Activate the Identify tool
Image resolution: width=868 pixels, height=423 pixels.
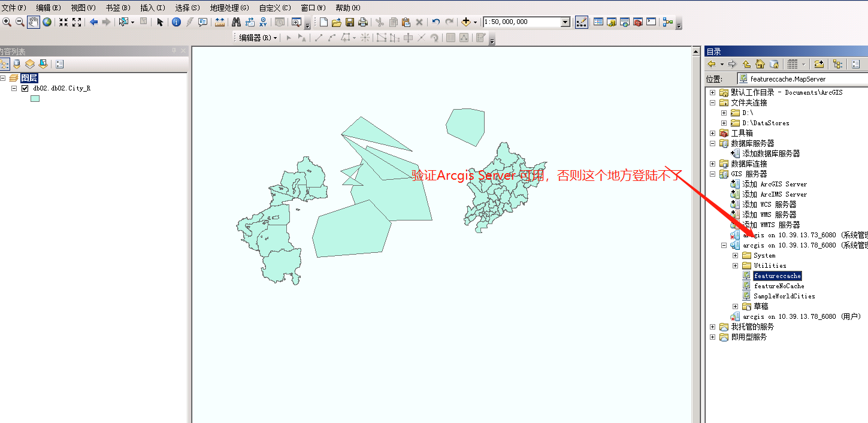(177, 22)
